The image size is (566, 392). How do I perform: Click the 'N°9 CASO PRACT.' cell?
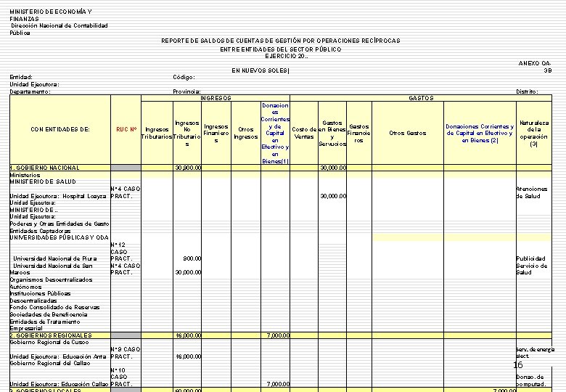(x=126, y=353)
